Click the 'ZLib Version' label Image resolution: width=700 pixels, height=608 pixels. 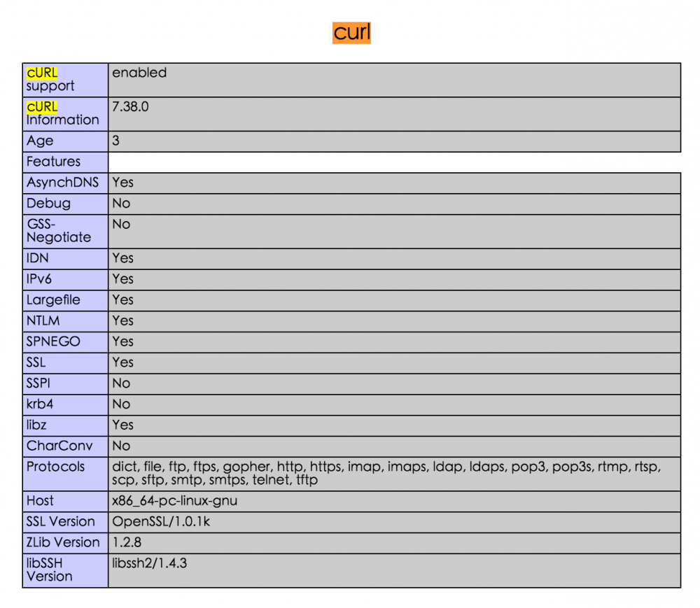coord(63,543)
